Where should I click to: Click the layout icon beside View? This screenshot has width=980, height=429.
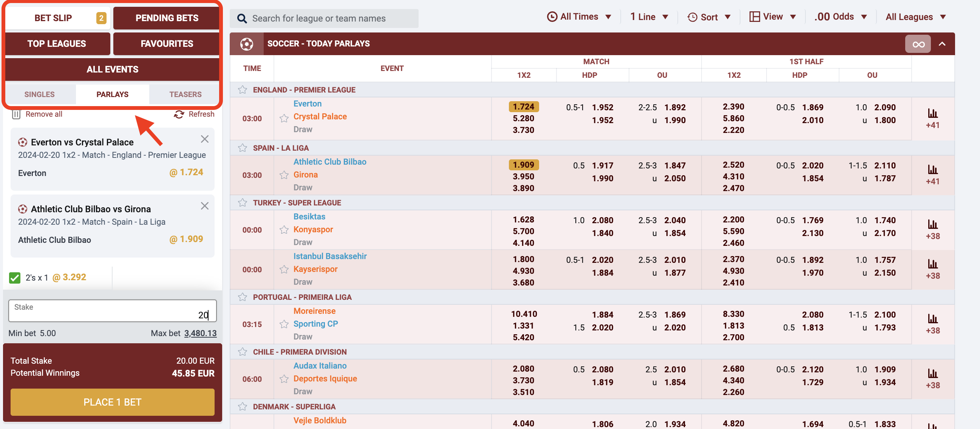click(754, 17)
